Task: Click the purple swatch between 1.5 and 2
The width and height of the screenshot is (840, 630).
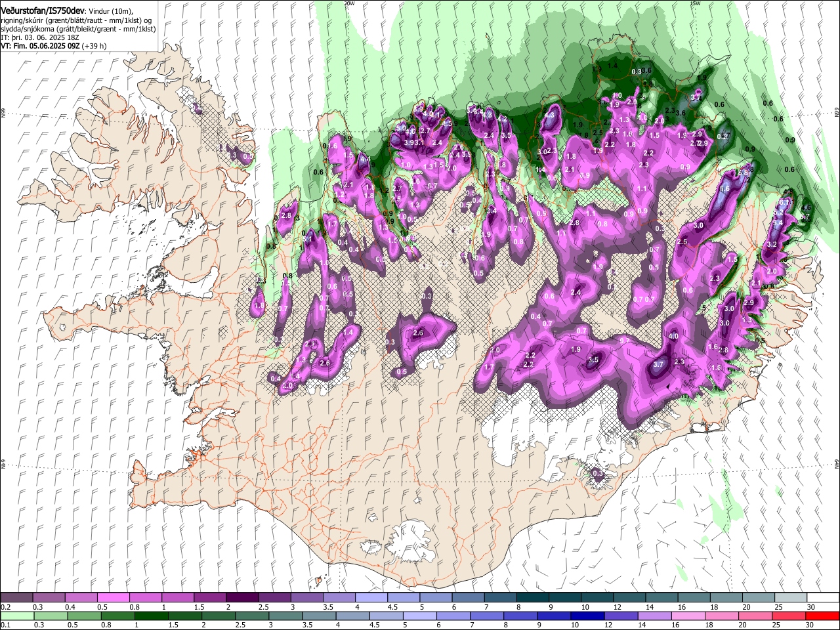Action: pos(210,598)
